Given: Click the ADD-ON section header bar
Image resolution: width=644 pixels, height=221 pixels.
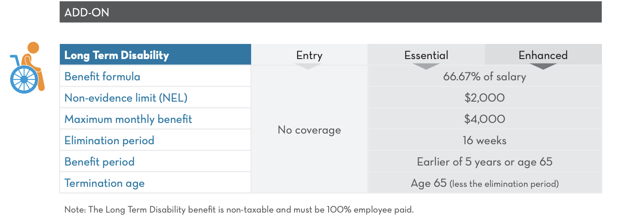Looking at the screenshot, I should [330, 12].
